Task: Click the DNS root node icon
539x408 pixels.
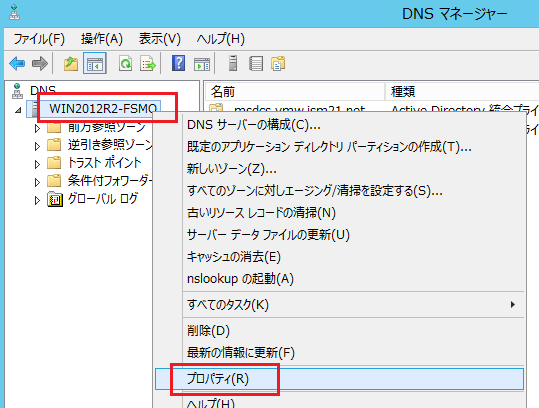Action: click(17, 91)
